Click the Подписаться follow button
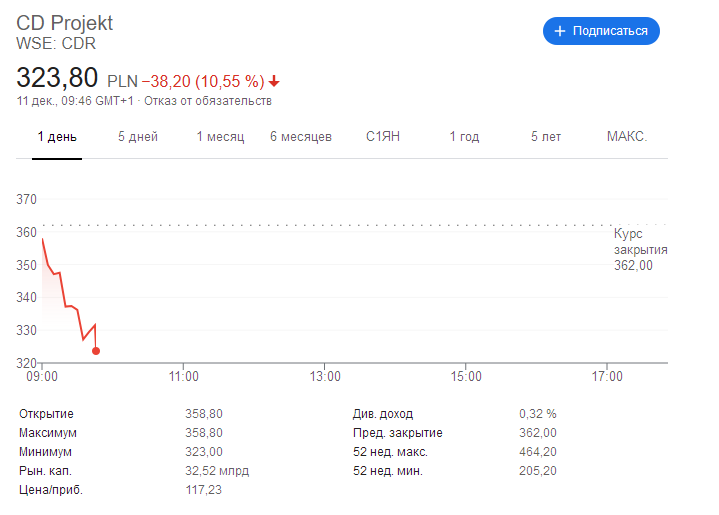The height and width of the screenshot is (515, 719). click(601, 31)
